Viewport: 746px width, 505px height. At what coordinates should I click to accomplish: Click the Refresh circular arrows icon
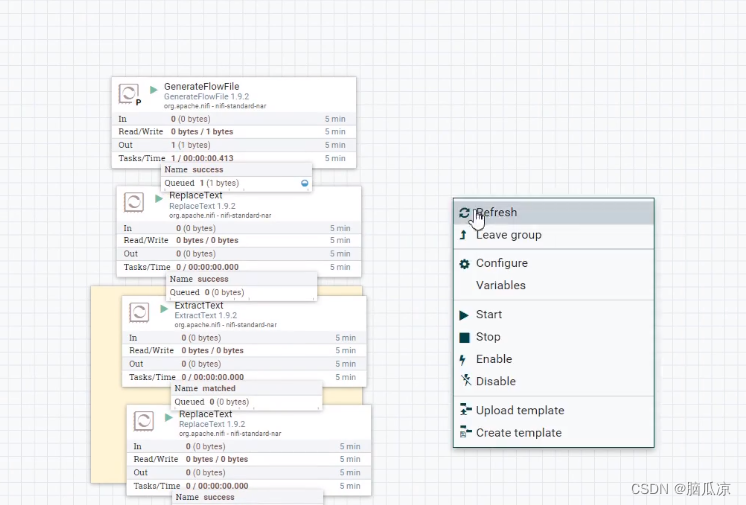click(x=464, y=213)
